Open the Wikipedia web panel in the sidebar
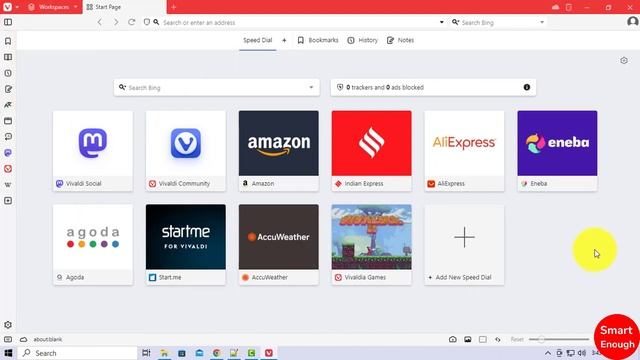 (x=8, y=184)
